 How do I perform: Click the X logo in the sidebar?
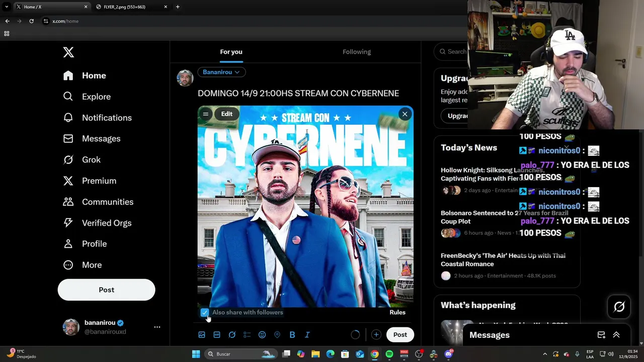68,52
